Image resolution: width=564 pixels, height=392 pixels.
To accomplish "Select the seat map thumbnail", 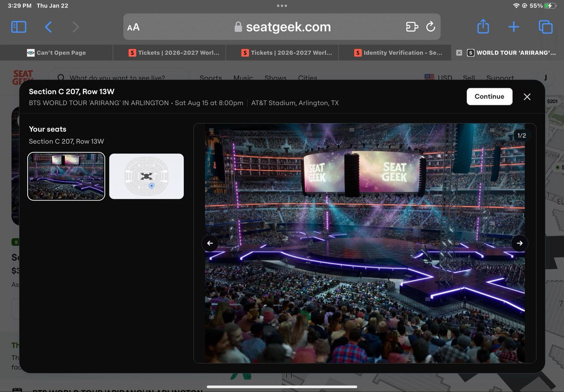I will pyautogui.click(x=146, y=176).
